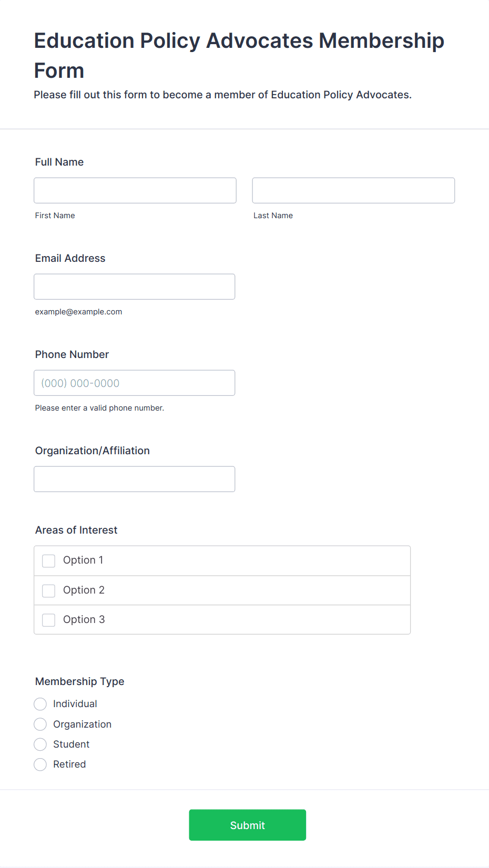Submit the membership form

(x=248, y=825)
